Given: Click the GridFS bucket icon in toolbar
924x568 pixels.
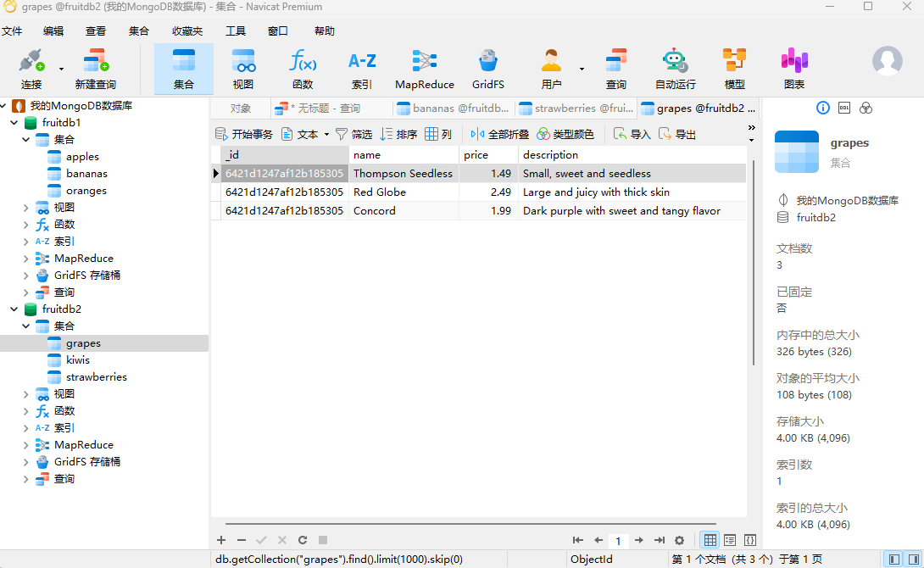Looking at the screenshot, I should click(x=488, y=62).
